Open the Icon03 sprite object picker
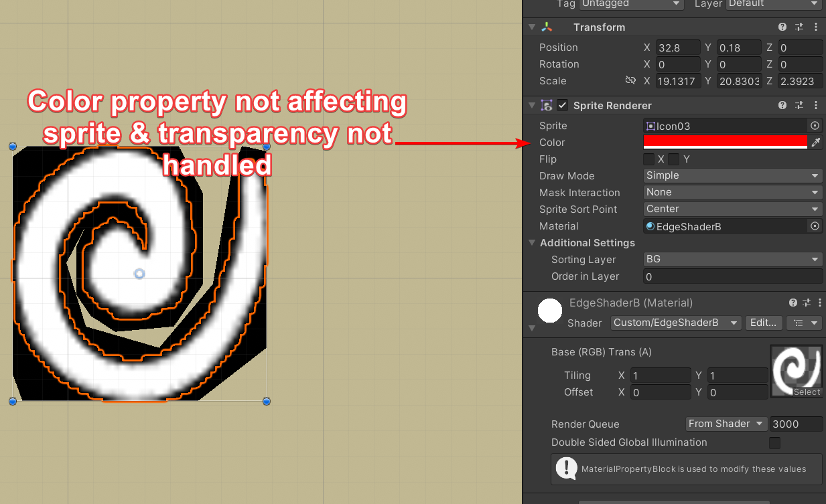This screenshot has width=826, height=504. click(815, 125)
